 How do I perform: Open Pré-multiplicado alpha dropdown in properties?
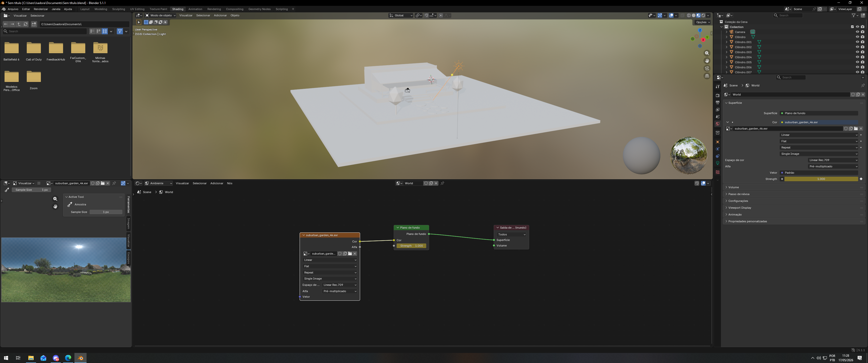(833, 166)
